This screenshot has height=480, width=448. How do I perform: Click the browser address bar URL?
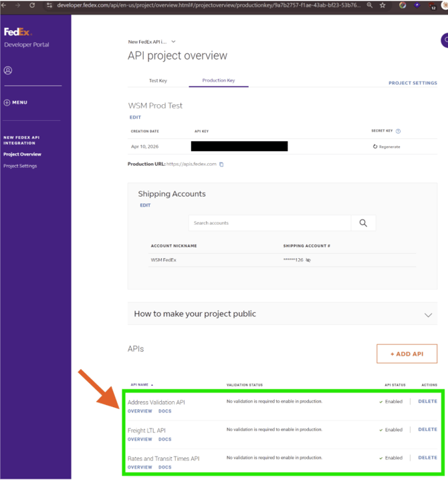point(209,5)
